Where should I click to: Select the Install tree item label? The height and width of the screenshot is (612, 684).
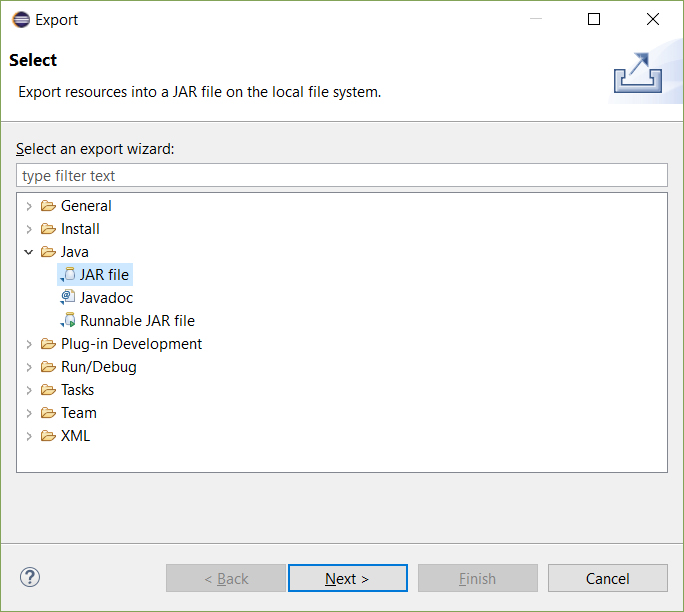pyautogui.click(x=80, y=229)
